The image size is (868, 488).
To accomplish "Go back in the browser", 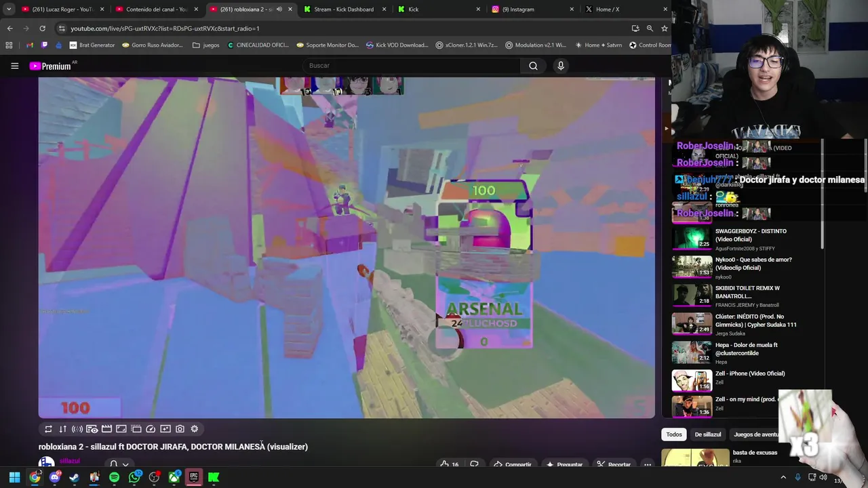I will (x=9, y=28).
